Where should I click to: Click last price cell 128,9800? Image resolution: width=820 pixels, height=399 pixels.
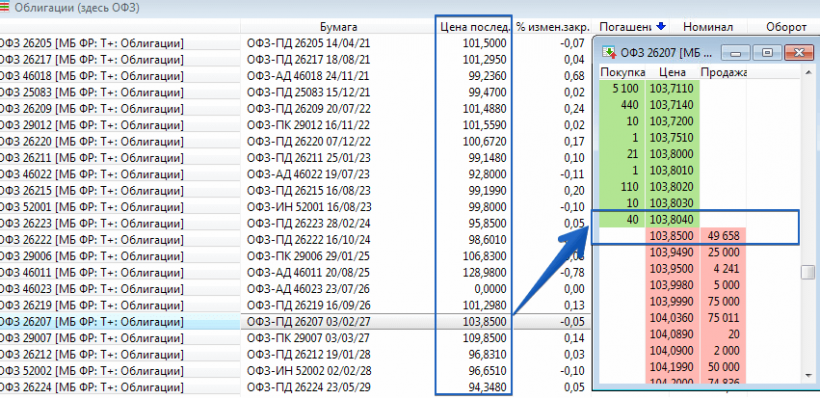484,272
